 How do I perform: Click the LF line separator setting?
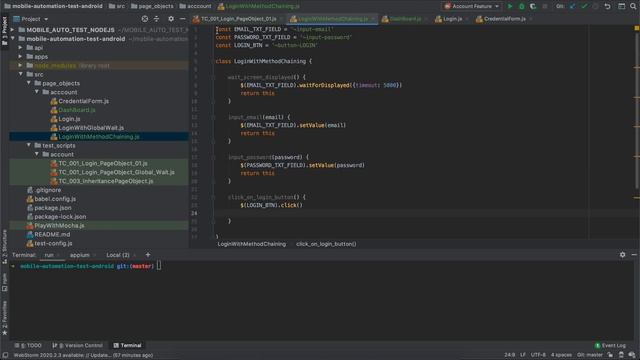coord(522,355)
